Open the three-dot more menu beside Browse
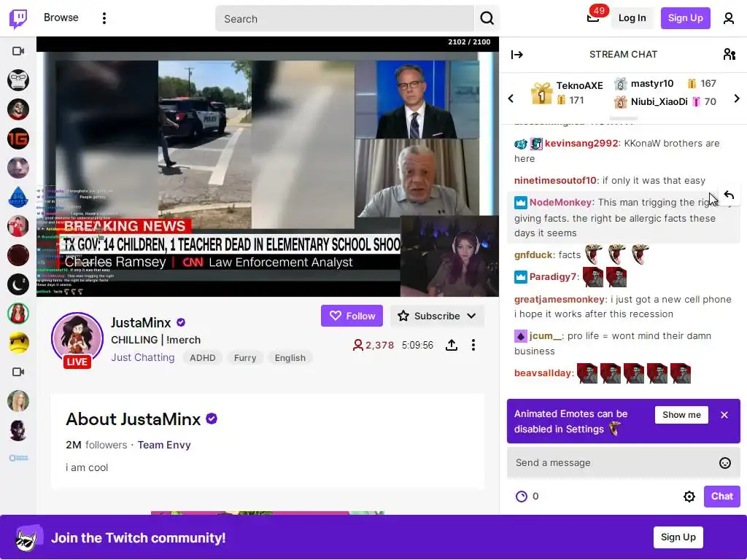The height and width of the screenshot is (560, 747). (x=104, y=18)
